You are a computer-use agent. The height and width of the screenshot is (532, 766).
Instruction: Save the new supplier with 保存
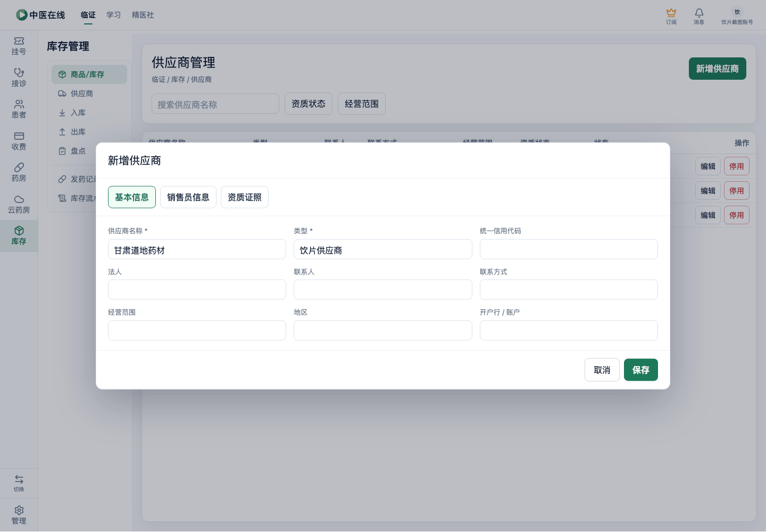click(x=641, y=370)
